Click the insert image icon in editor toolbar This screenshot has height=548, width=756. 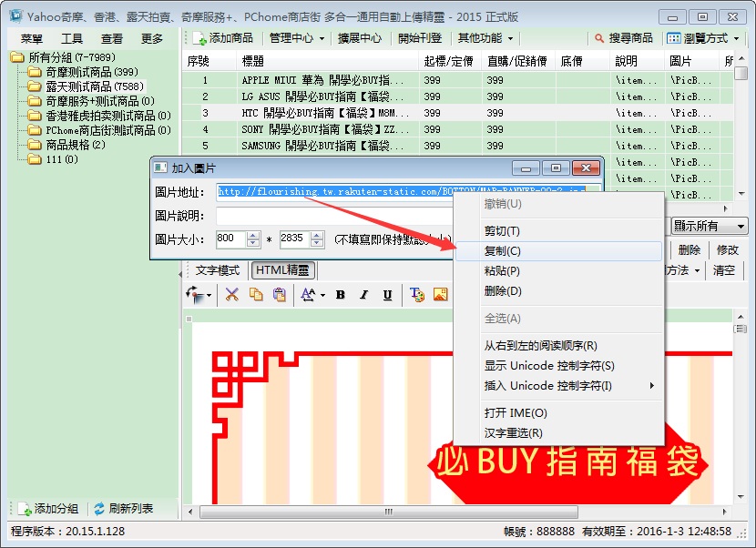pos(441,295)
